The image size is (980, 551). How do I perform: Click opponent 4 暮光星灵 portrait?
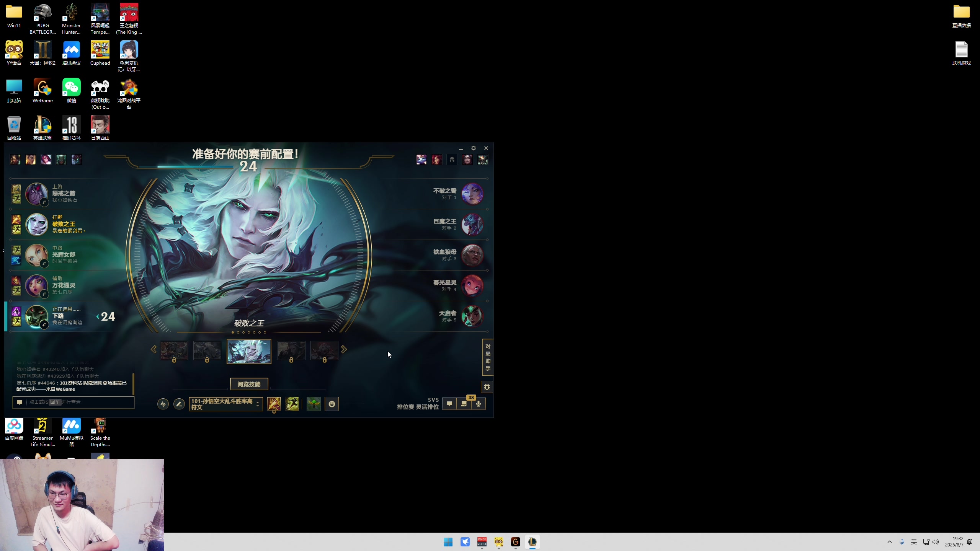(472, 285)
